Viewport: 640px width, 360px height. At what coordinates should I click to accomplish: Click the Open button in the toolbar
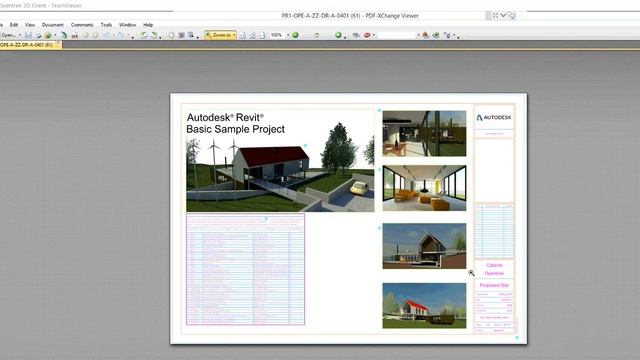pyautogui.click(x=9, y=35)
